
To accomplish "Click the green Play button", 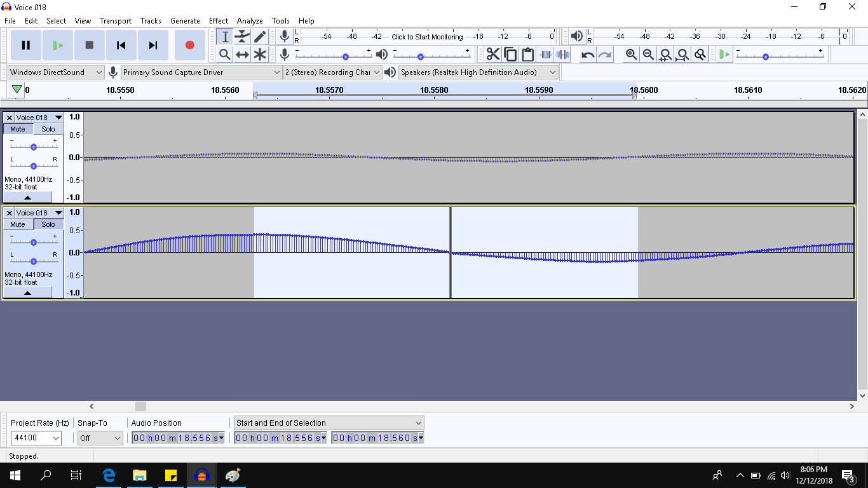I will (58, 45).
